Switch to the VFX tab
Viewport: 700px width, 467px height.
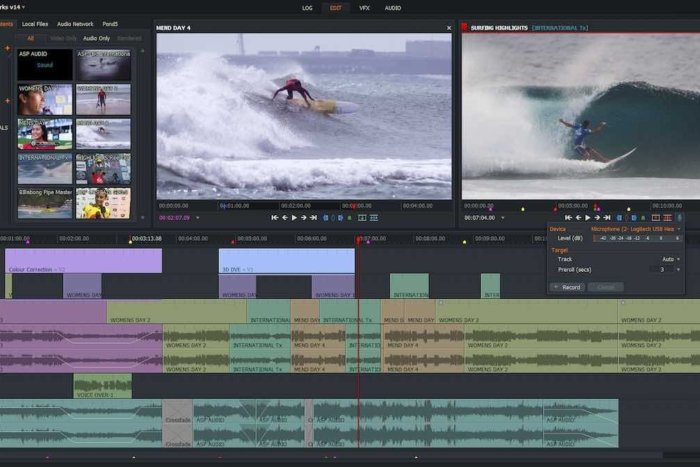(363, 7)
